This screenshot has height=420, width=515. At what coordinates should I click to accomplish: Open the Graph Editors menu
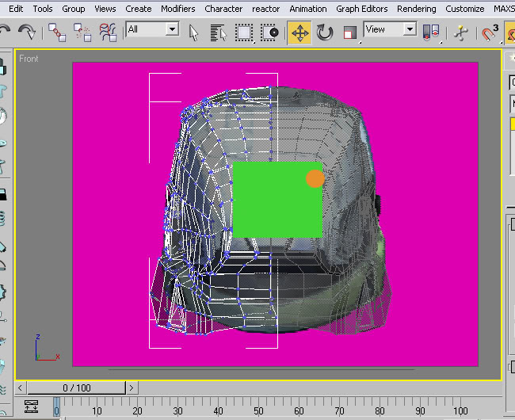click(x=361, y=9)
